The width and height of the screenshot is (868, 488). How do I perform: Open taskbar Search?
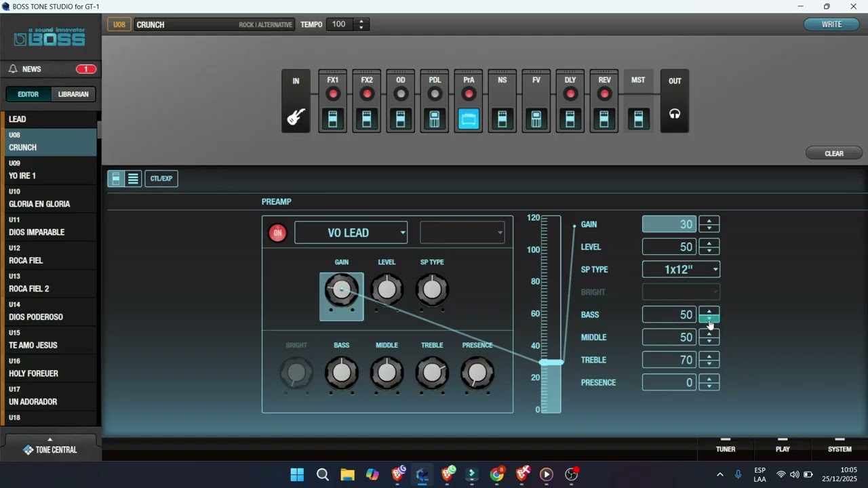323,474
